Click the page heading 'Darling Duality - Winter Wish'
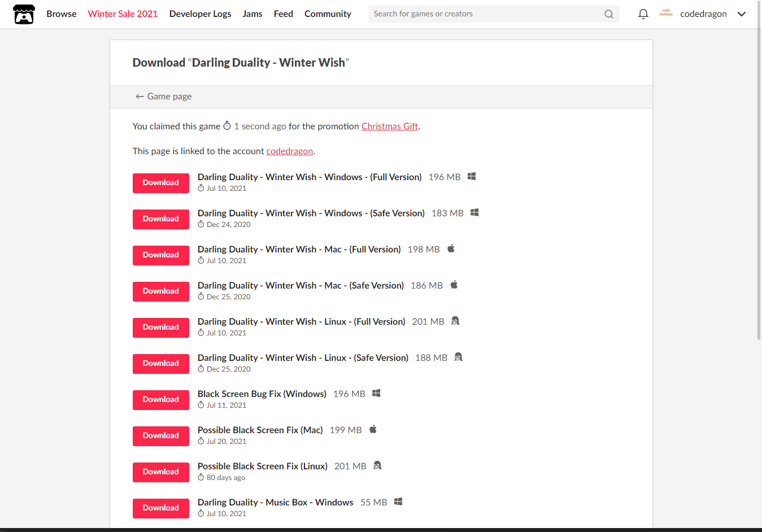This screenshot has width=762, height=532. (268, 63)
